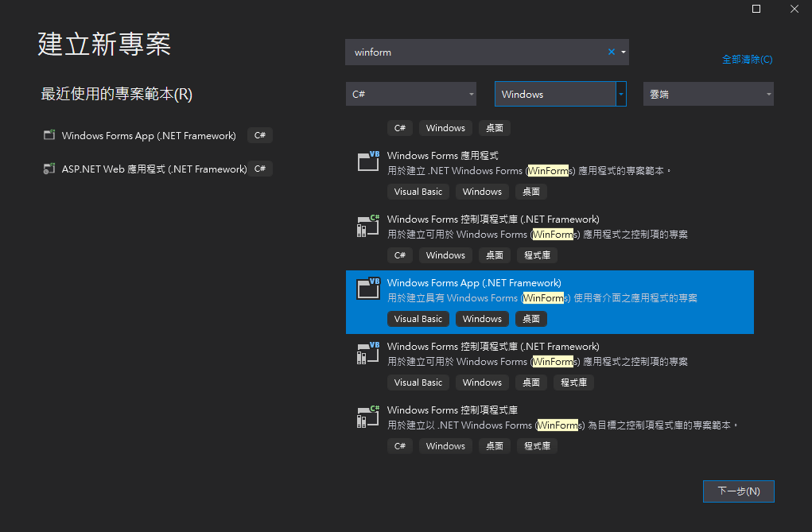812x532 pixels.
Task: Click the C# Windows Forms 控制項程式庫 icon at bottom
Action: tap(368, 417)
